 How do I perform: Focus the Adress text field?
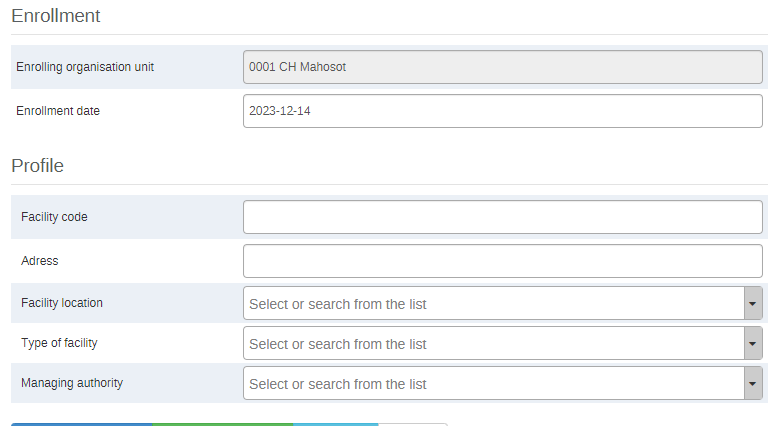[x=502, y=261]
